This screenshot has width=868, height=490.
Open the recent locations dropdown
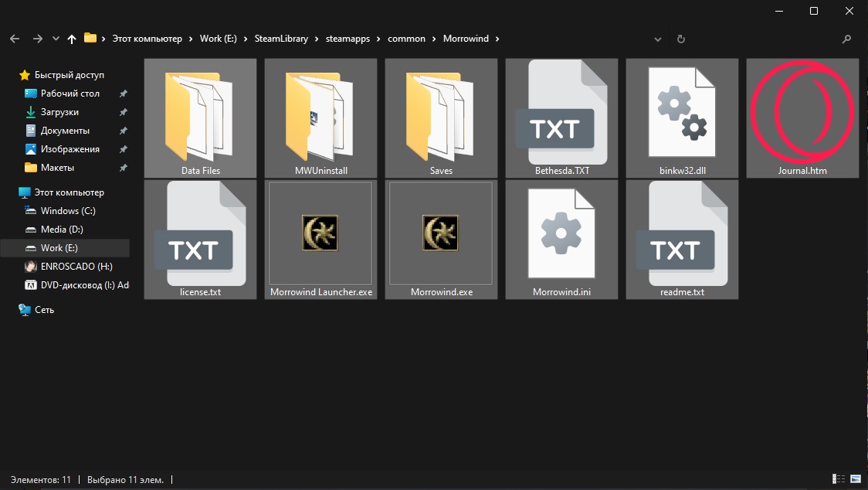(56, 39)
